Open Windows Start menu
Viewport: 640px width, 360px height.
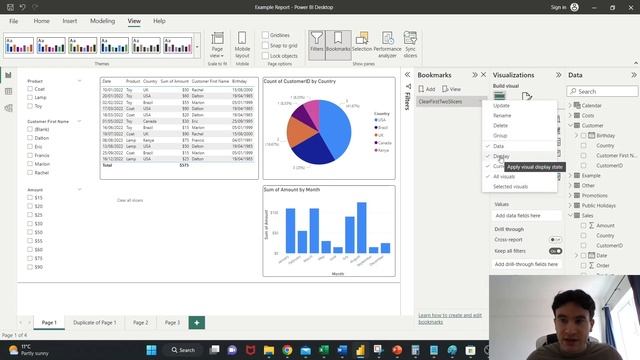tap(151, 350)
